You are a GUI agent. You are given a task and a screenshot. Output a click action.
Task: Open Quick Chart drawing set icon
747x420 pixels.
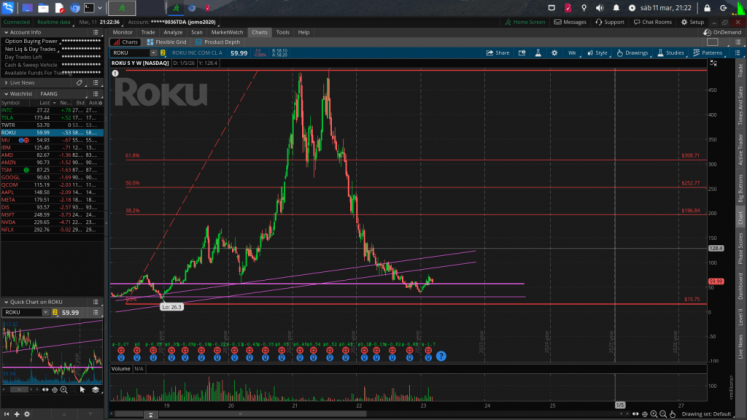(95, 390)
